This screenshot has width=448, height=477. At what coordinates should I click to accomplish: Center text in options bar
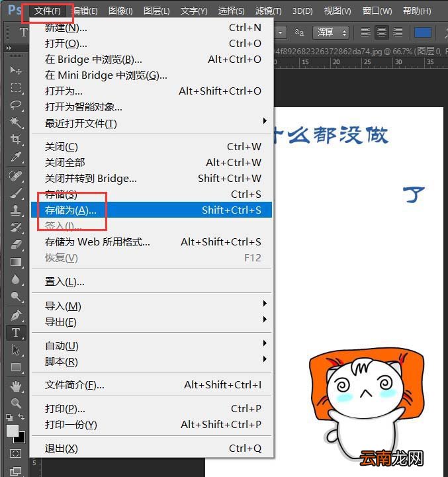pyautogui.click(x=381, y=32)
